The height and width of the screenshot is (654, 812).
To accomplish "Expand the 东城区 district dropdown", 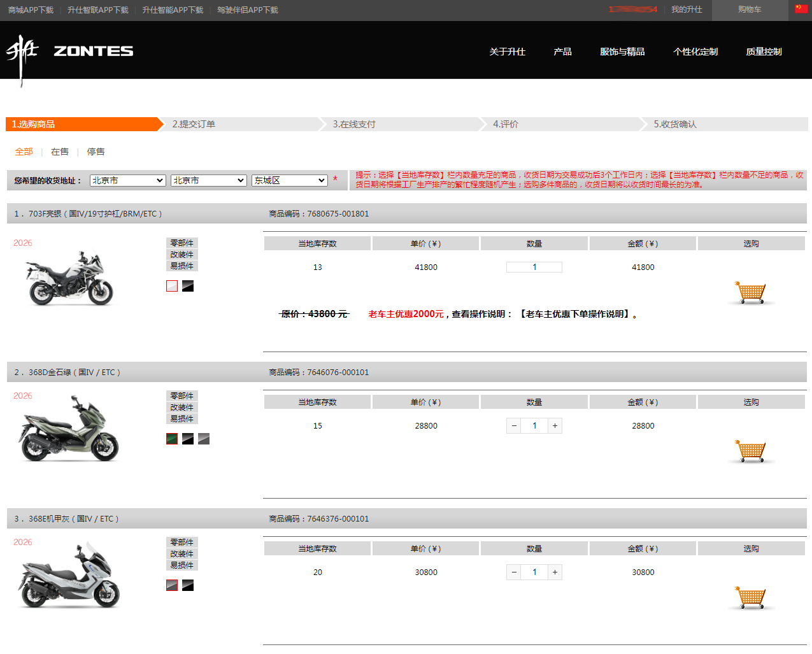I will point(289,181).
